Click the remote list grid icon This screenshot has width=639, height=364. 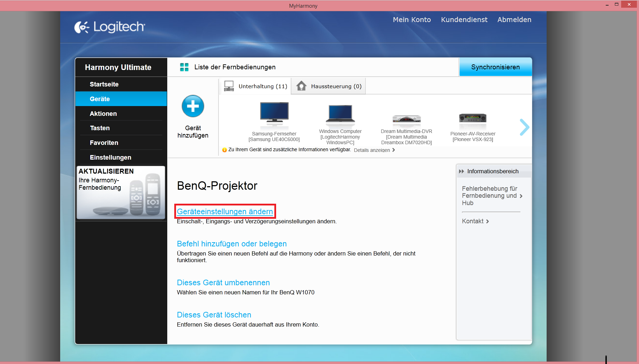(184, 67)
